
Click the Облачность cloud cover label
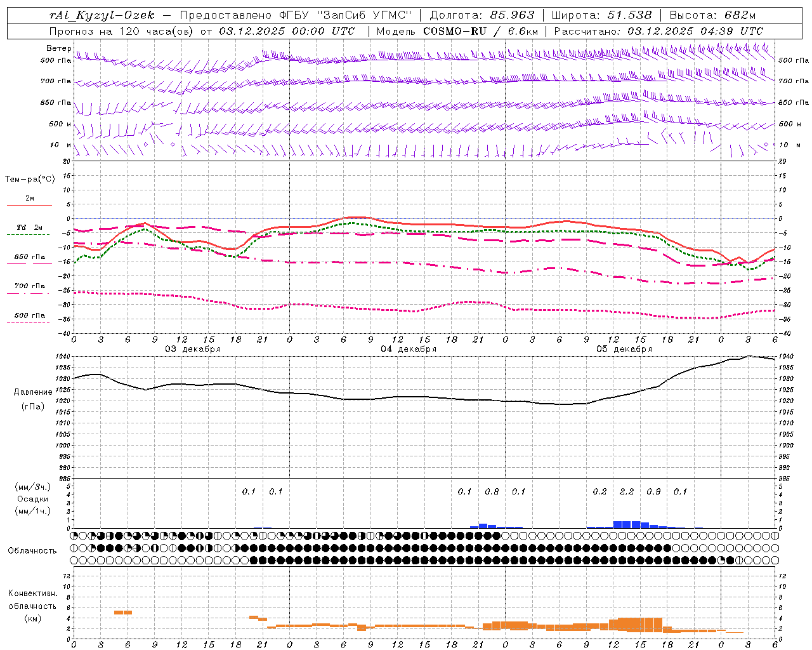pyautogui.click(x=32, y=551)
